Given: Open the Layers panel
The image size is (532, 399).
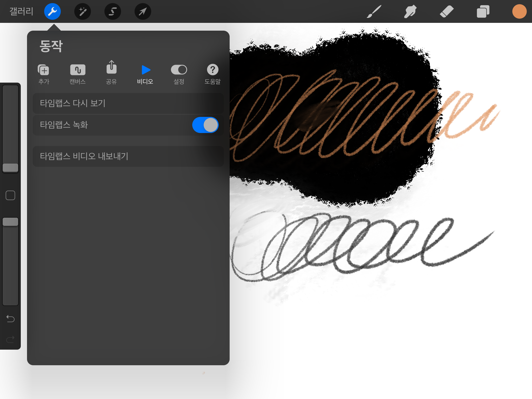Looking at the screenshot, I should pyautogui.click(x=483, y=11).
